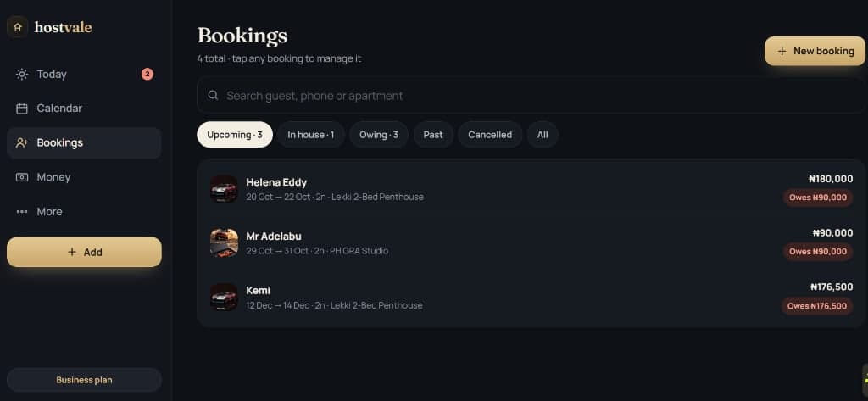The width and height of the screenshot is (868, 401).
Task: Focus the search guest, phone or apartment field
Action: 531,95
